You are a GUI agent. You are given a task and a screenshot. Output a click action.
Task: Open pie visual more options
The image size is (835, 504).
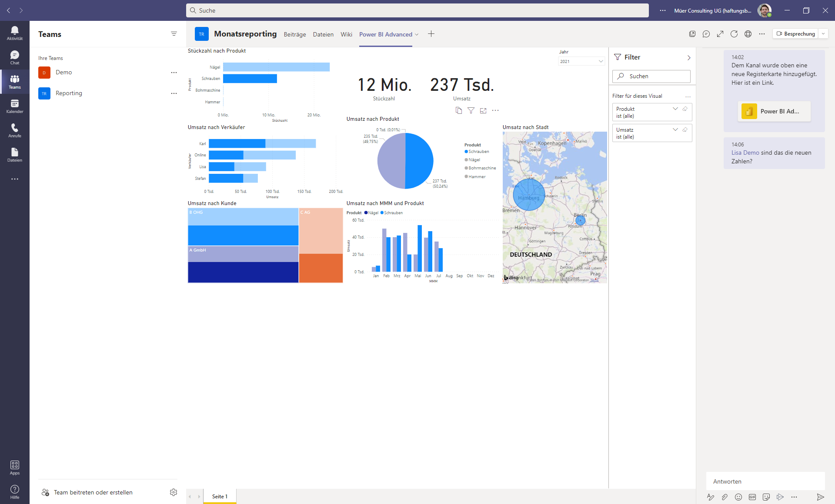pos(495,110)
